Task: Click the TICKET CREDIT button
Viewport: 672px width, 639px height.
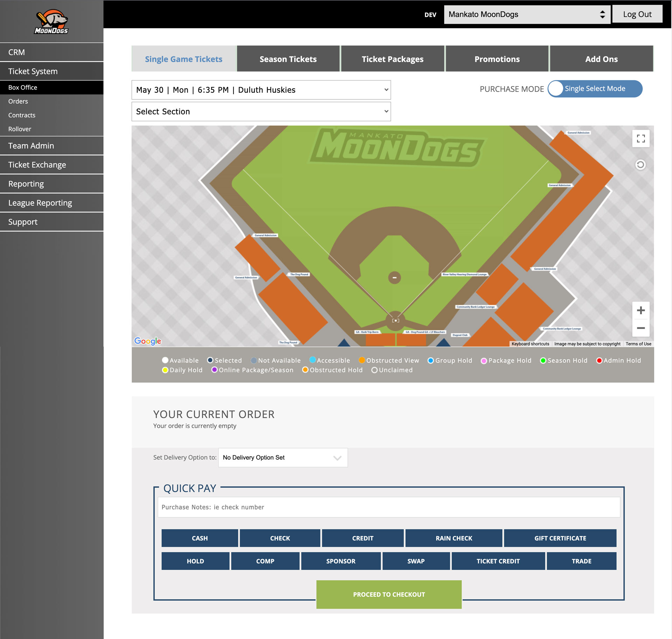Action: coord(498,561)
